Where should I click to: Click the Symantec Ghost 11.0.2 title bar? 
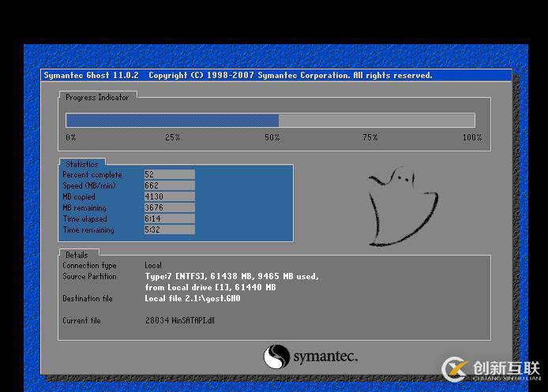pos(238,76)
